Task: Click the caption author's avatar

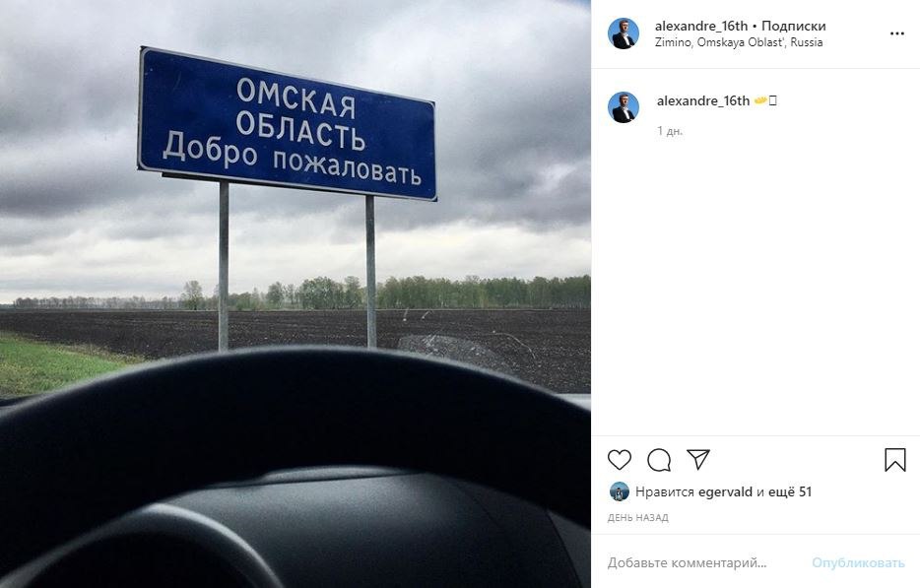Action: coord(624,107)
